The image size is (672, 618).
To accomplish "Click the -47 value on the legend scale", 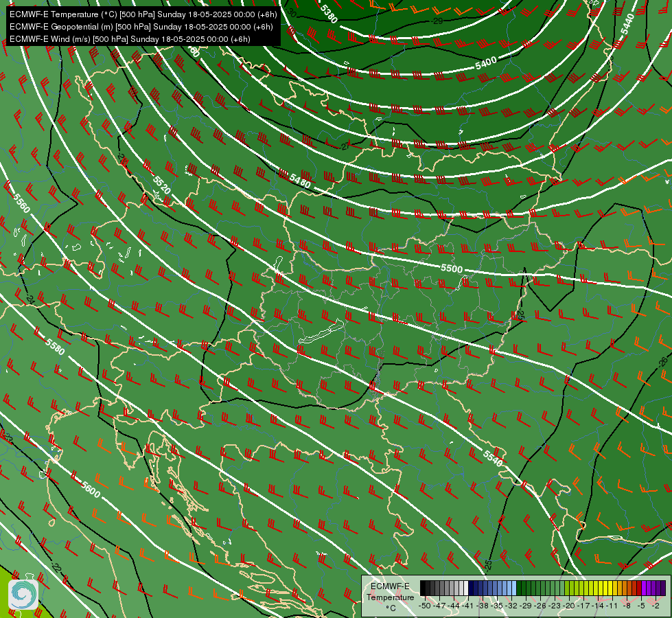I will point(439,606).
